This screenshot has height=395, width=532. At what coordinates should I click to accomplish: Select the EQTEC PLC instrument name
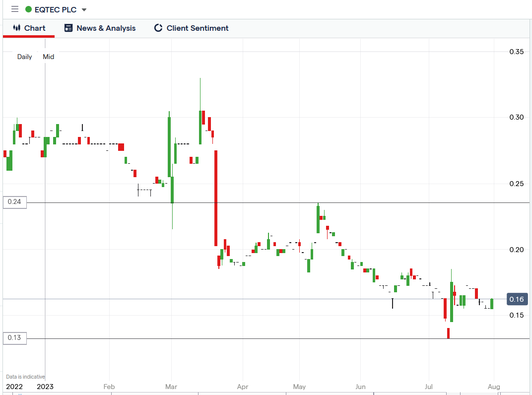55,10
